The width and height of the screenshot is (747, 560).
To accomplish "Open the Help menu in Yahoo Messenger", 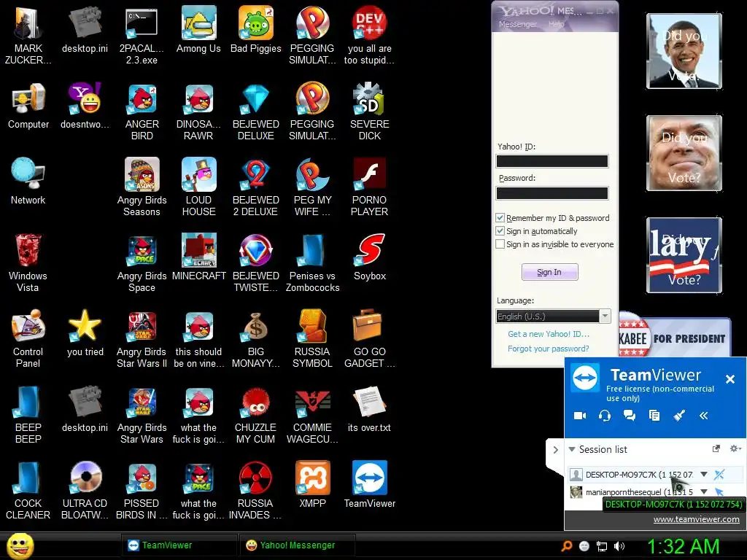I will 556,24.
